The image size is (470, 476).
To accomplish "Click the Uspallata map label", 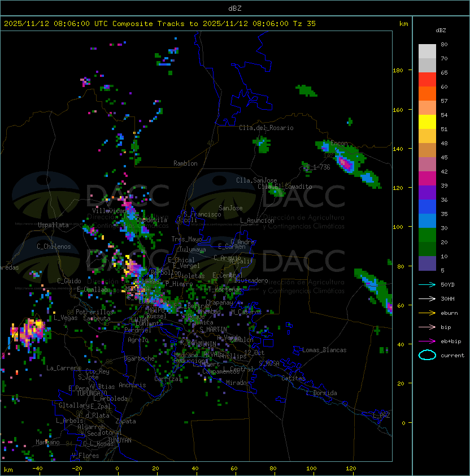I will click(x=53, y=225).
